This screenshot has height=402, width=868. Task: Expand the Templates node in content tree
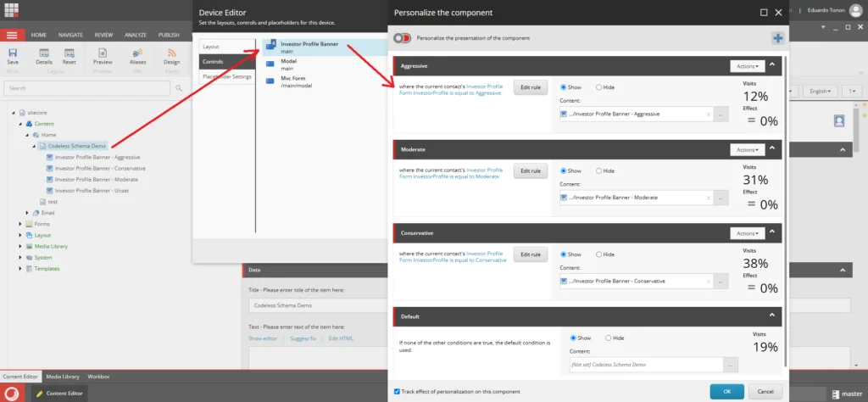pos(20,269)
